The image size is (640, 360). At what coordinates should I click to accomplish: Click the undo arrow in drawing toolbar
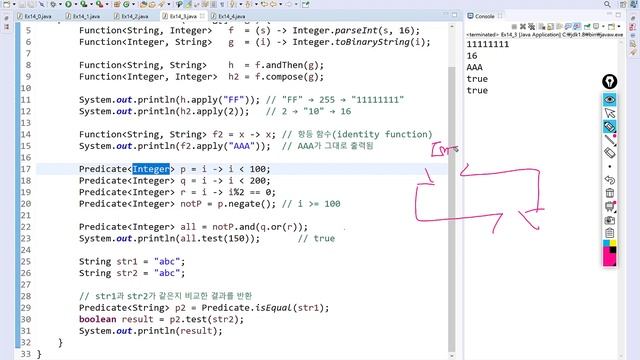(609, 180)
